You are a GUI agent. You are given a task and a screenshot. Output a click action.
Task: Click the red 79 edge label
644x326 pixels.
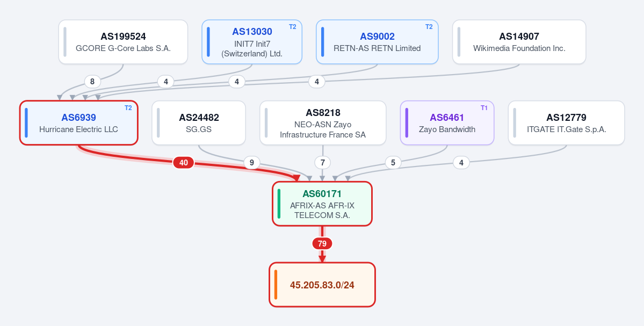click(x=322, y=244)
